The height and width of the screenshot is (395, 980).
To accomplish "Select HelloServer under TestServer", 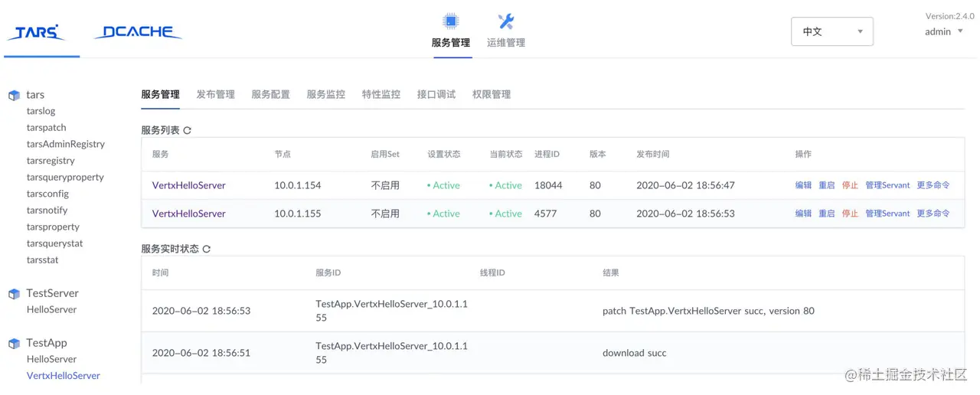I will (x=52, y=310).
